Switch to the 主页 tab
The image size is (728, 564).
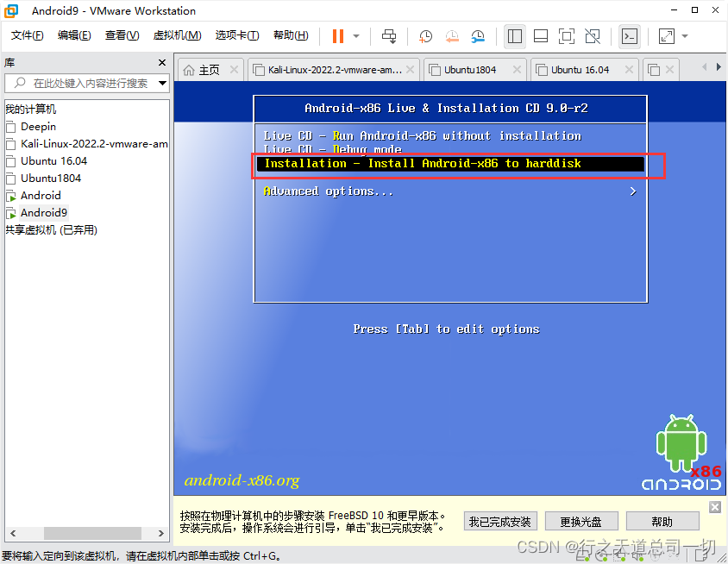pyautogui.click(x=209, y=70)
